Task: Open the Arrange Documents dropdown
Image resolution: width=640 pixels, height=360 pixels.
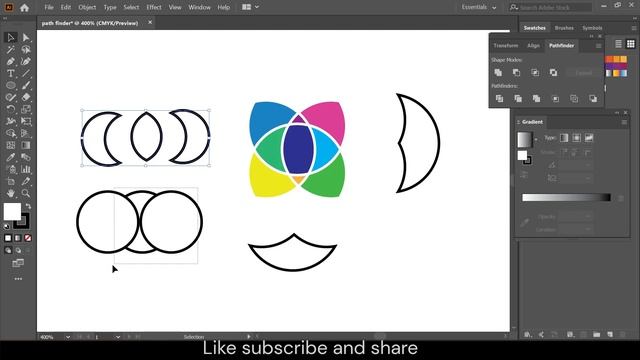Action: tap(250, 7)
